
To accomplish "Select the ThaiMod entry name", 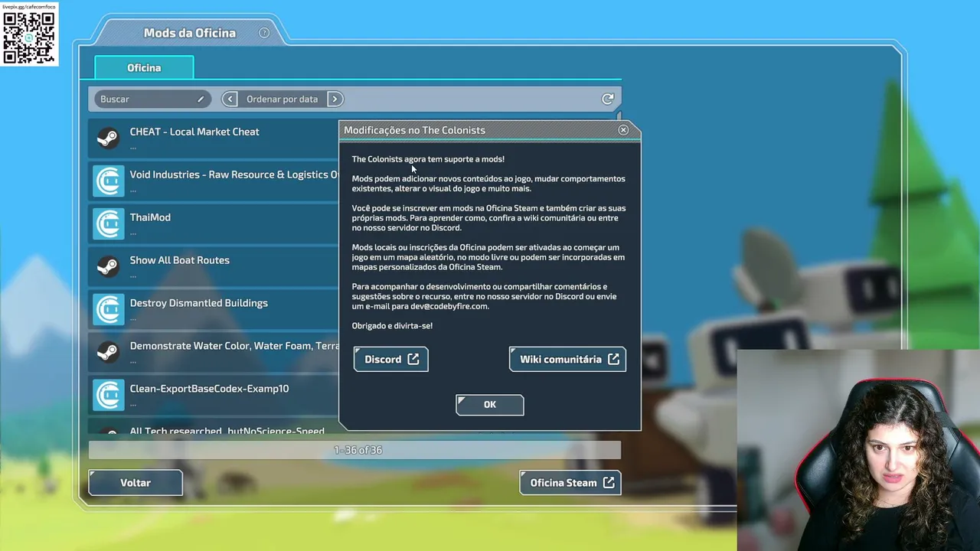I will pos(150,217).
